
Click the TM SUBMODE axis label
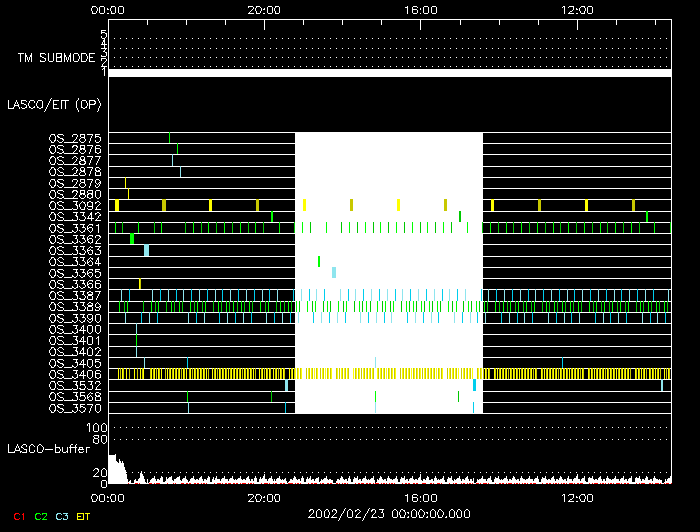point(55,58)
